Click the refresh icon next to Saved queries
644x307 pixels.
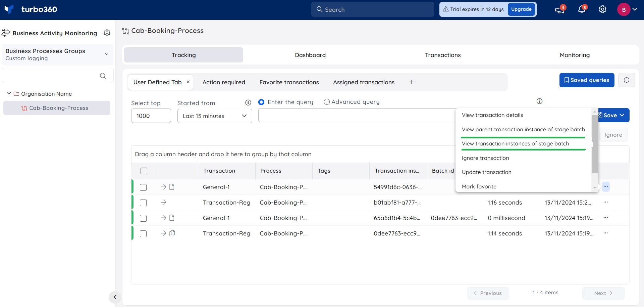[626, 80]
